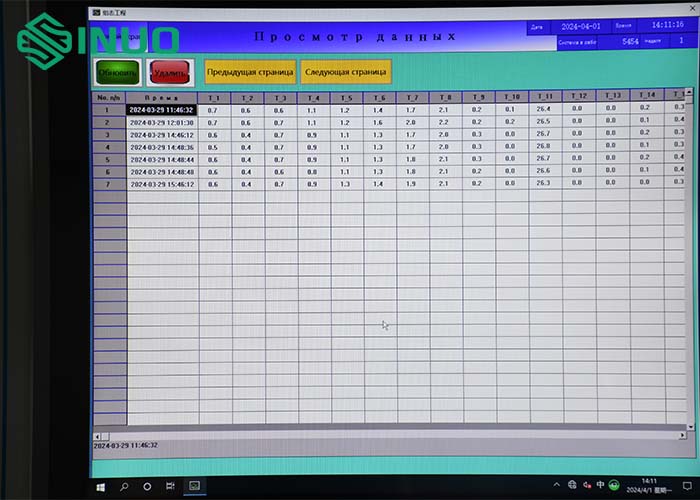Click the T_8 value 2.2
700x500 pixels.
444,122
